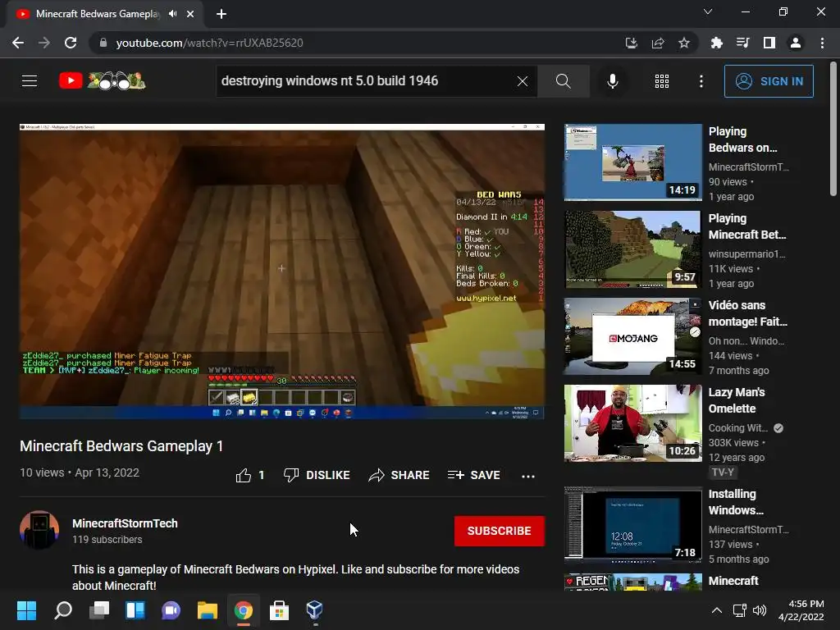Image resolution: width=840 pixels, height=630 pixels.
Task: Open network status in tray
Action: pyautogui.click(x=740, y=610)
